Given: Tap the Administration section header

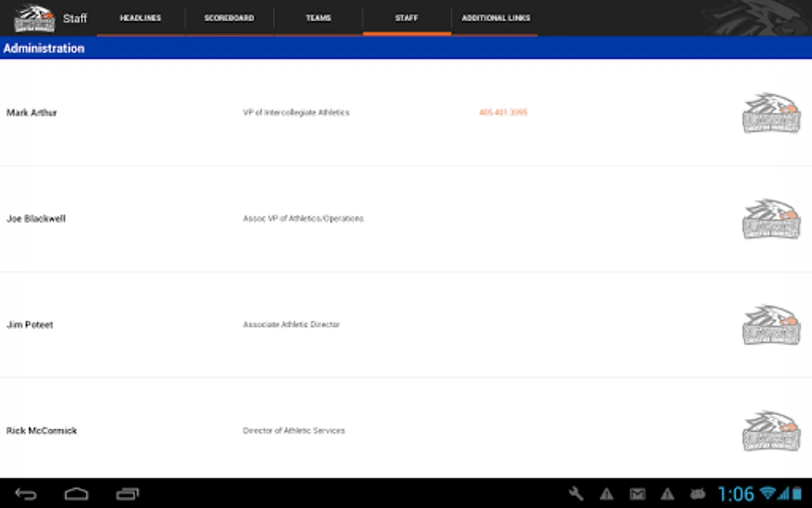Looking at the screenshot, I should click(406, 48).
